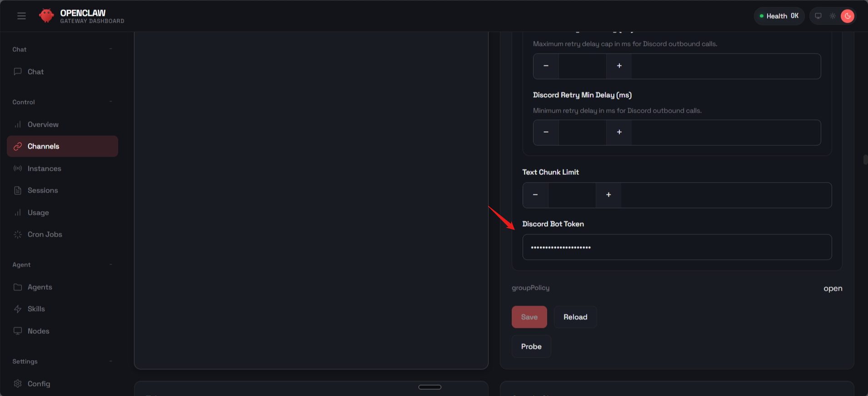The width and height of the screenshot is (868, 396).
Task: Go to the Instances page
Action: [x=62, y=168]
